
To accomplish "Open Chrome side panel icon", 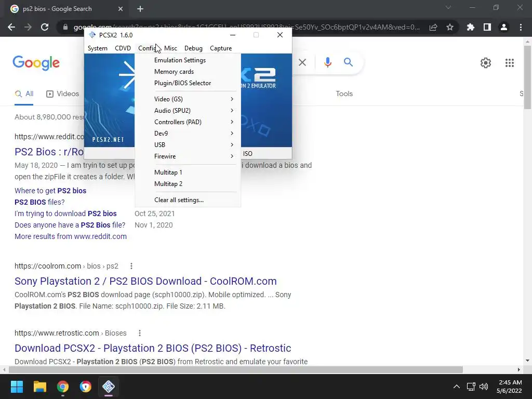I will pos(487,27).
